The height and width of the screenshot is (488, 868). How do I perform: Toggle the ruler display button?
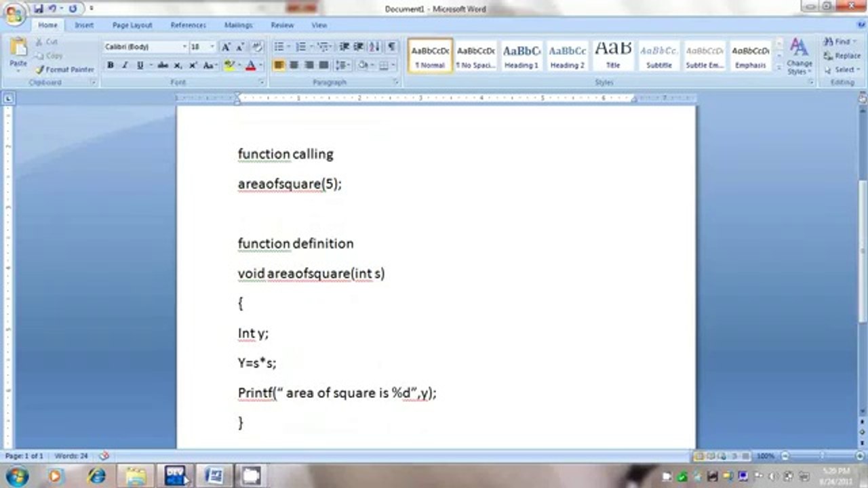[863, 98]
